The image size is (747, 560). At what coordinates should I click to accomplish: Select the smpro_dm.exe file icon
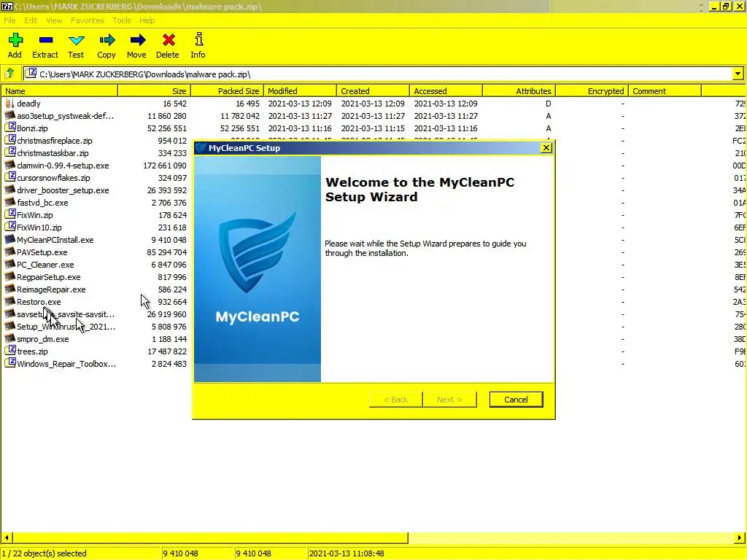tap(9, 338)
